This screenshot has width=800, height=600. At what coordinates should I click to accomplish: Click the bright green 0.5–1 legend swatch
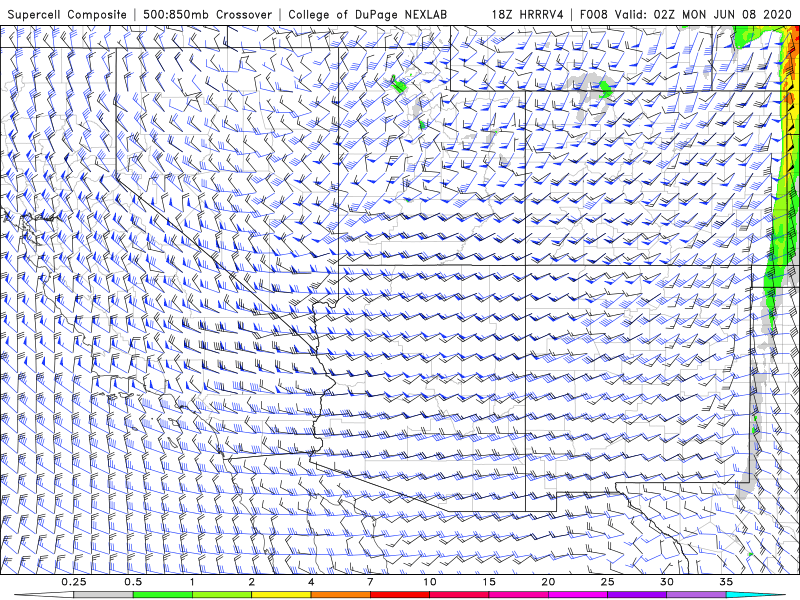[x=162, y=595]
